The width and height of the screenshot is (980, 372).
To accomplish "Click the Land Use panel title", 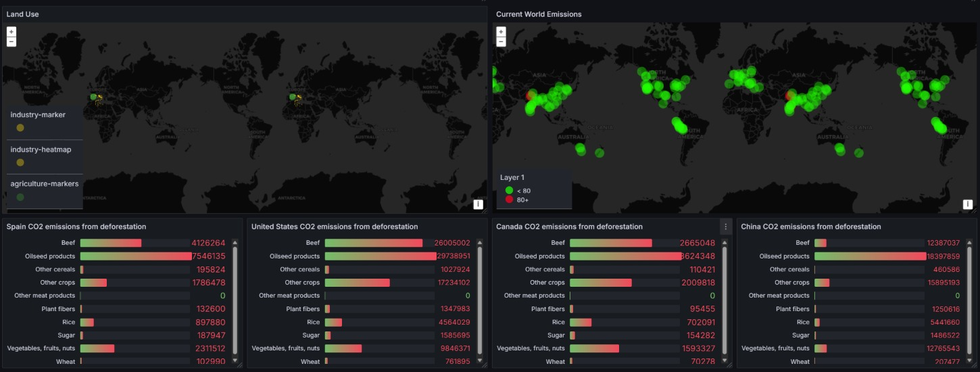I will pyautogui.click(x=22, y=14).
